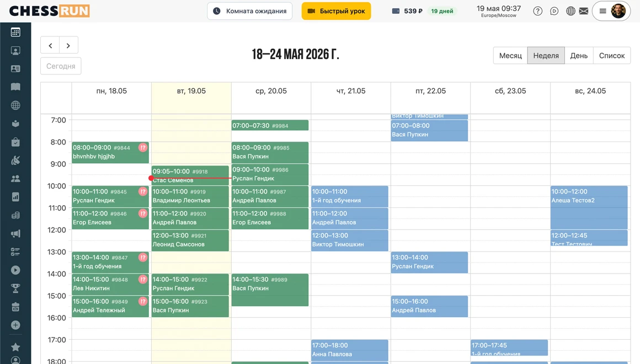Open the hamburger profile menu
Image resolution: width=640 pixels, height=364 pixels.
611,11
